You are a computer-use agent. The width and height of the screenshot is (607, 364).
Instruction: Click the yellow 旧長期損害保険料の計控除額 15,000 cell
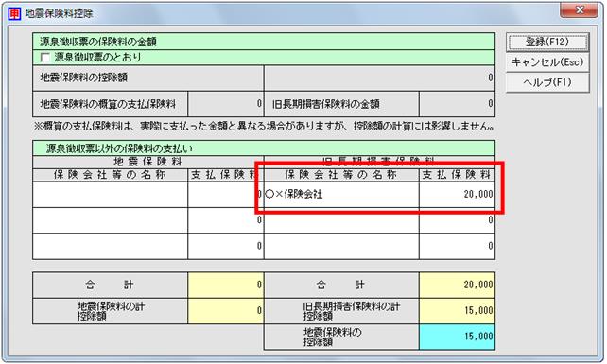pos(457,311)
